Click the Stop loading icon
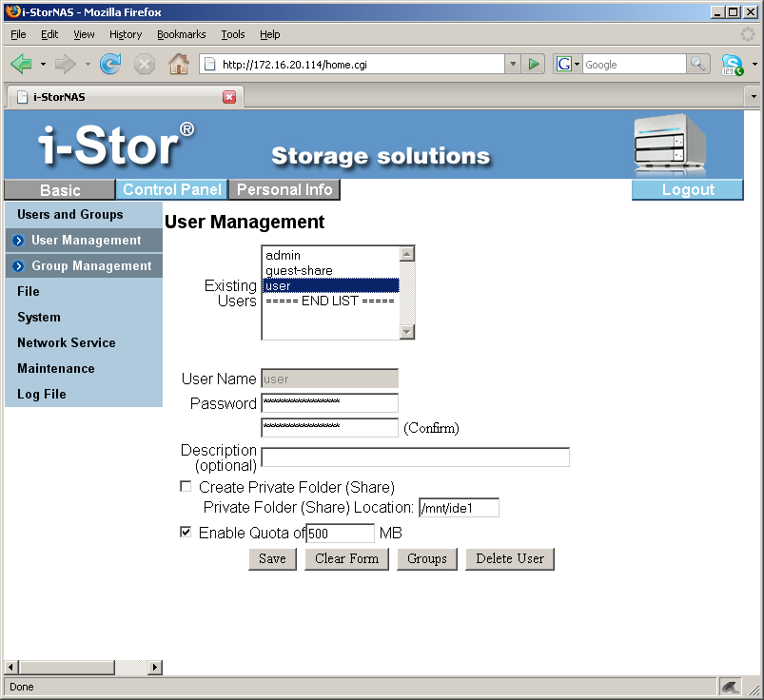The height and width of the screenshot is (700, 764). (x=145, y=65)
